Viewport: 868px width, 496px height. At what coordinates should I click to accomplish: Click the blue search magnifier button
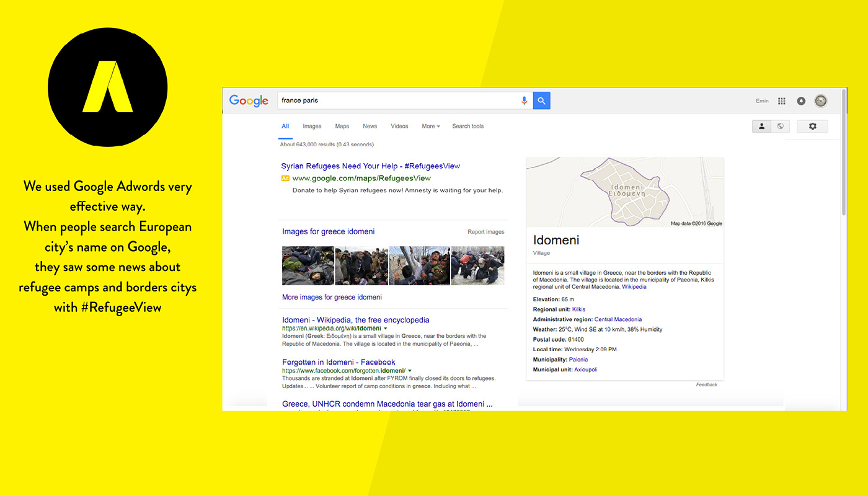541,100
